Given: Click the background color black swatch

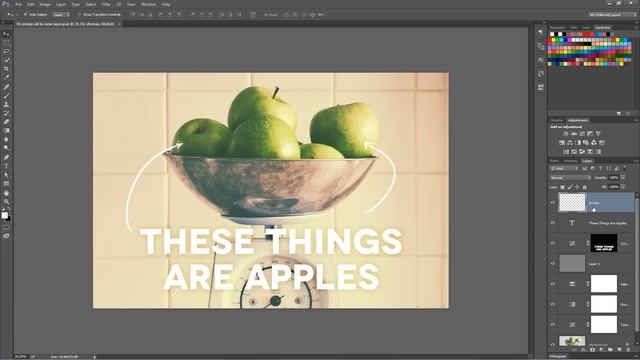Looking at the screenshot, I should click(9, 219).
